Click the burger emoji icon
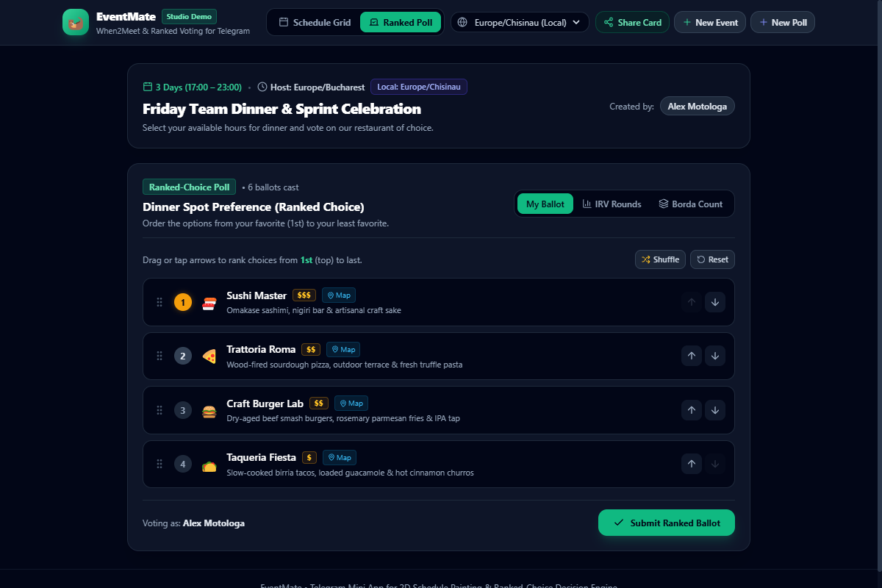The image size is (882, 588). click(x=209, y=410)
